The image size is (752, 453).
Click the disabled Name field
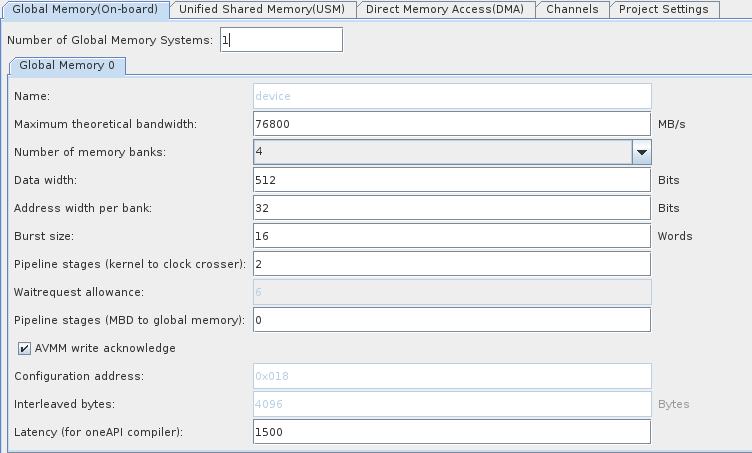tap(452, 96)
